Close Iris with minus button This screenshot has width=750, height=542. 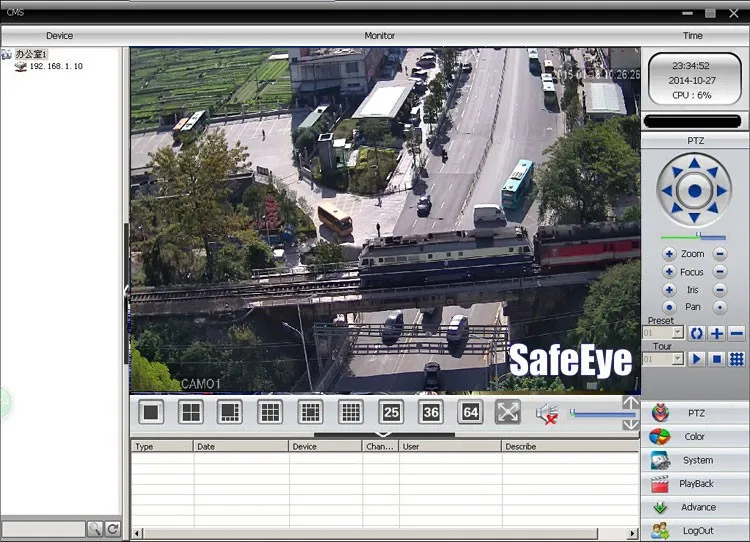click(x=720, y=289)
